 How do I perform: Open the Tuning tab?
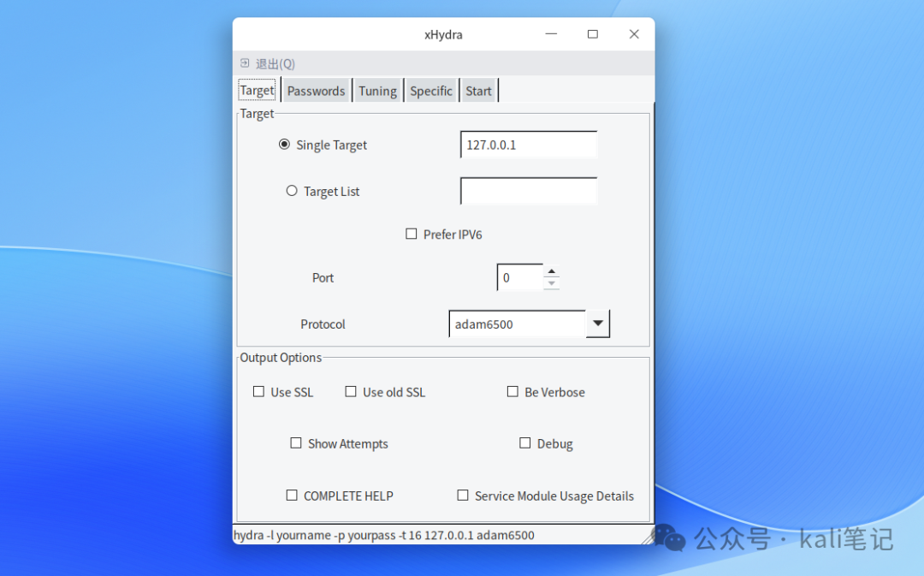[377, 91]
